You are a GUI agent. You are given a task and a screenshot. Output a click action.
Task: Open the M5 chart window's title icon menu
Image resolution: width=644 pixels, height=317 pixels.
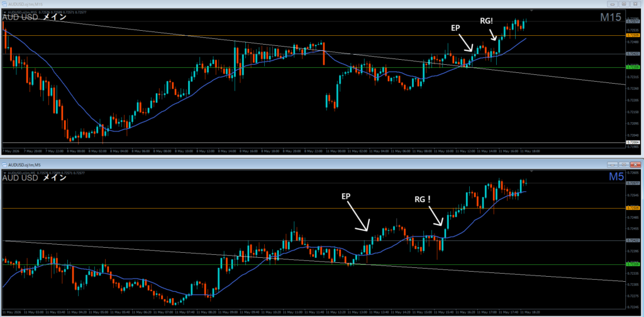[4, 164]
